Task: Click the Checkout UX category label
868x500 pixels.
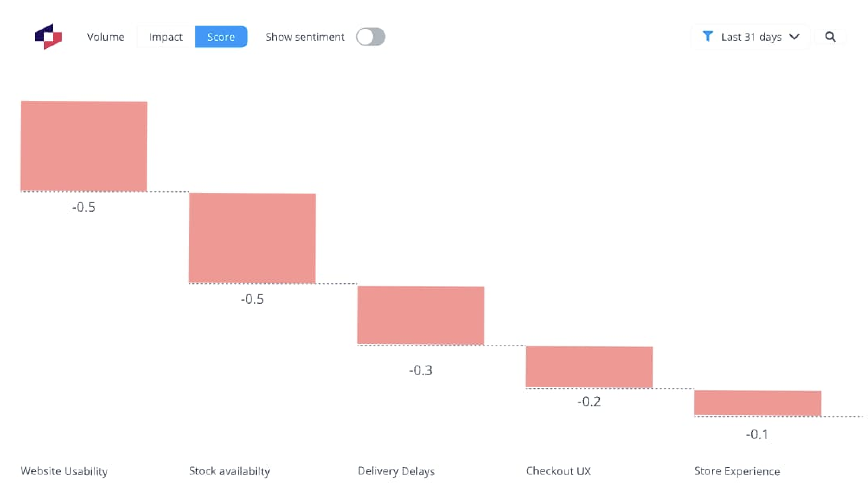Action: pos(559,471)
